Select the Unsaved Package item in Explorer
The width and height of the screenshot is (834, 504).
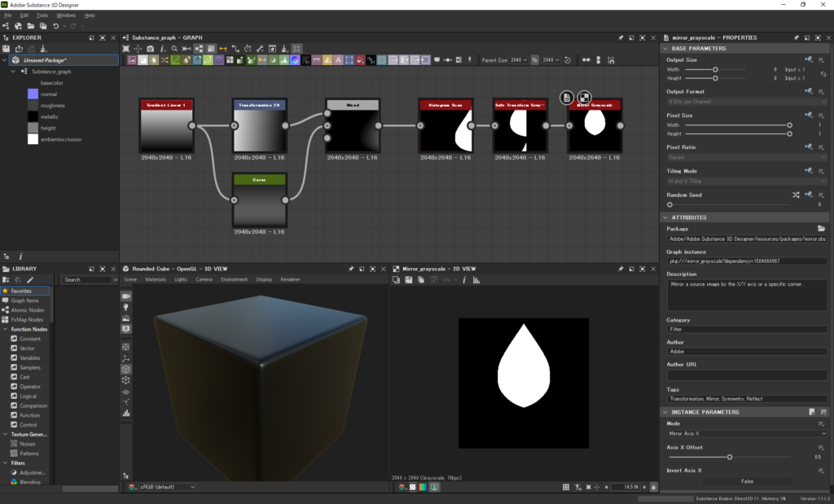(x=64, y=60)
